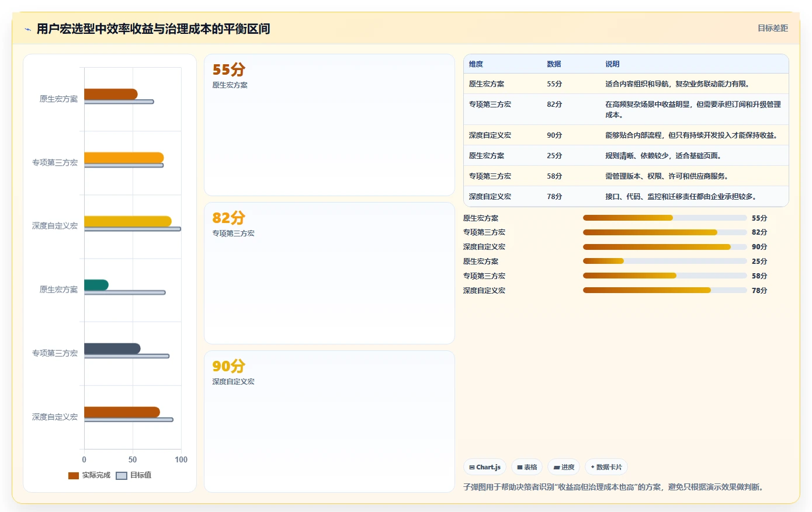Select the teal 原生宏方案 bar in the chart
The width and height of the screenshot is (812, 512).
point(96,285)
